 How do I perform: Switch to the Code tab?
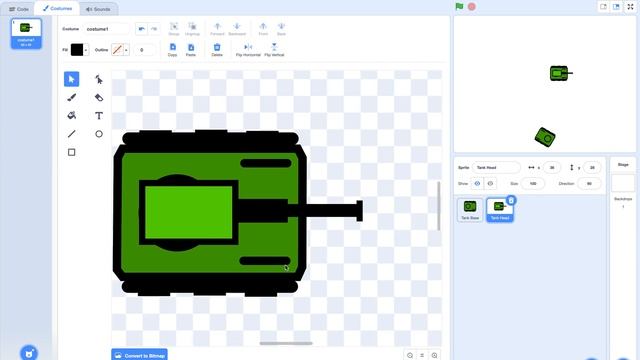click(x=19, y=9)
